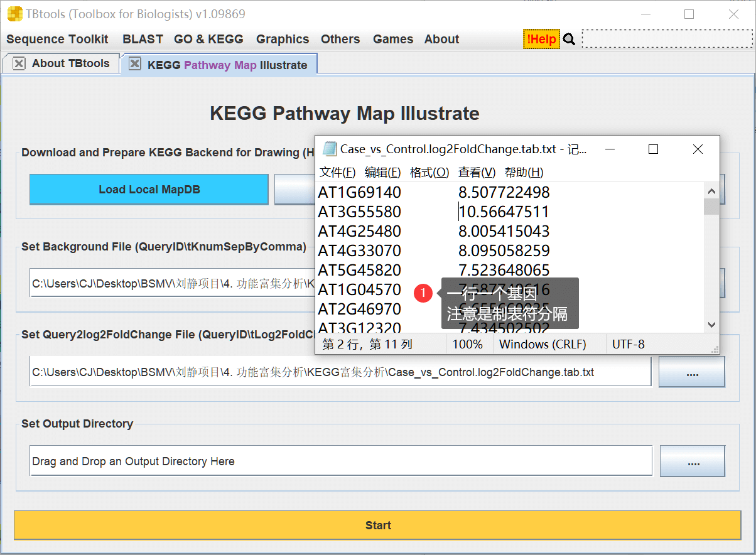This screenshot has width=756, height=555.
Task: Click the log2FoldChange file path field
Action: tap(340, 372)
